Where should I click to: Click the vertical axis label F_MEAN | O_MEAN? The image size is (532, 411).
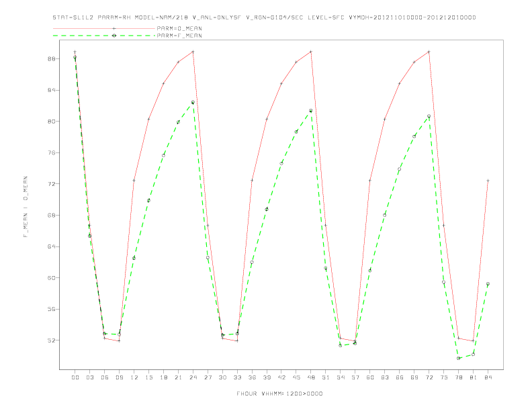point(26,207)
